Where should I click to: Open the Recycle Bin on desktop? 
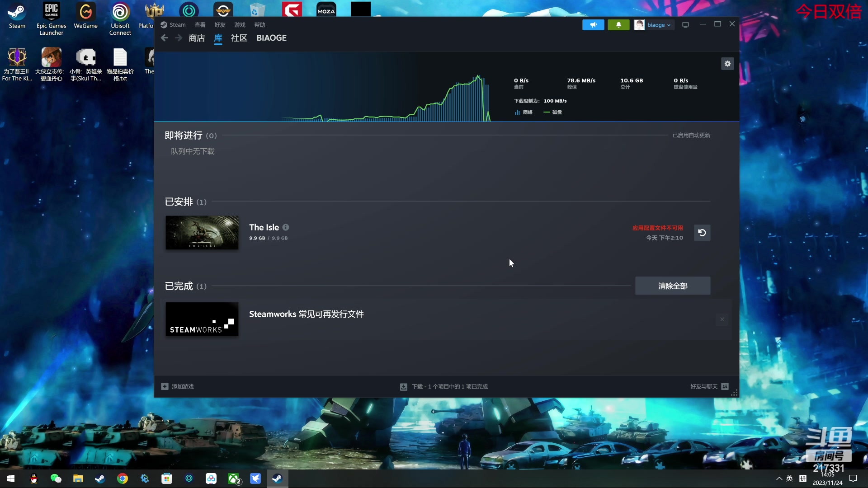(x=257, y=9)
